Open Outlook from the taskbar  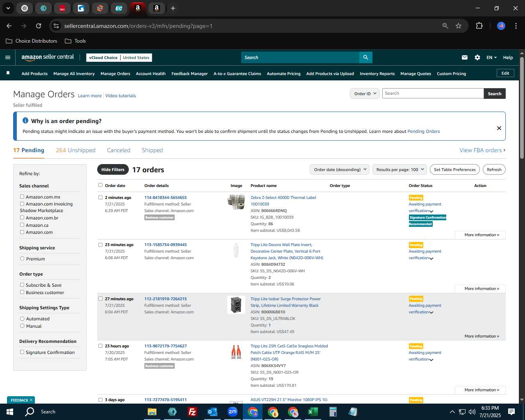coord(212,412)
